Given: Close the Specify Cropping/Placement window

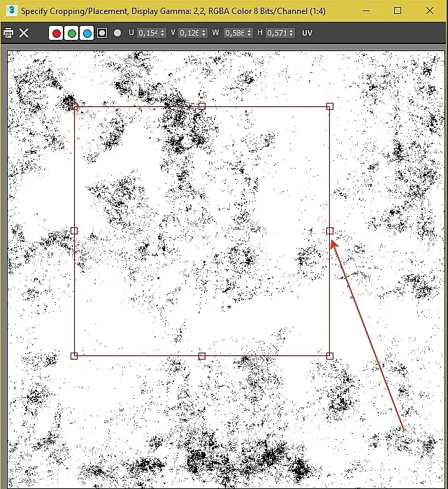Looking at the screenshot, I should click(430, 10).
